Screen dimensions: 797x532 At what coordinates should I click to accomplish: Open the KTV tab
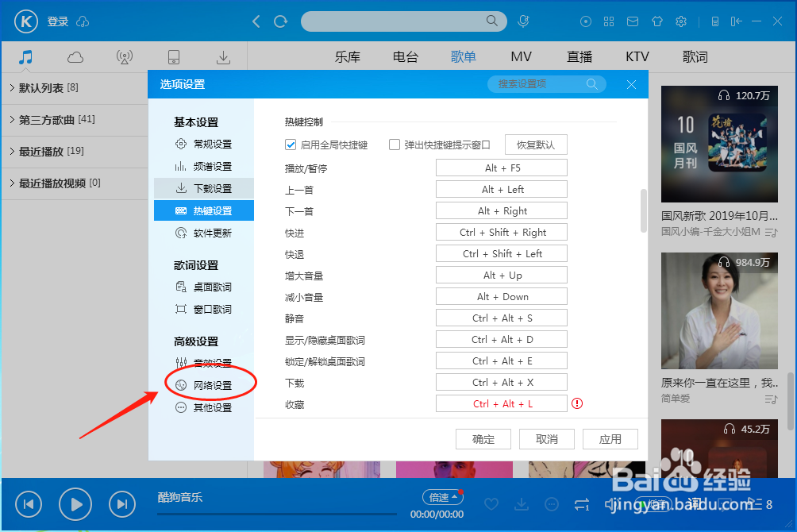637,56
